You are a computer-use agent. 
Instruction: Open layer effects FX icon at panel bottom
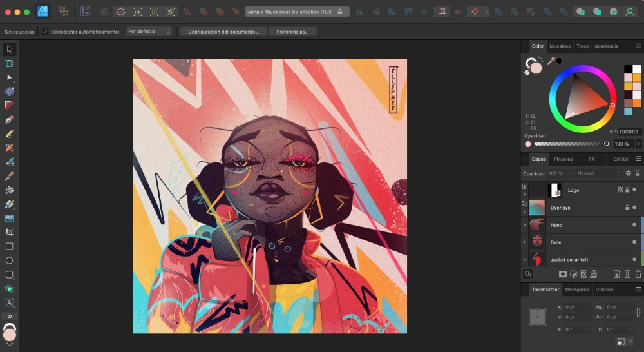click(583, 274)
